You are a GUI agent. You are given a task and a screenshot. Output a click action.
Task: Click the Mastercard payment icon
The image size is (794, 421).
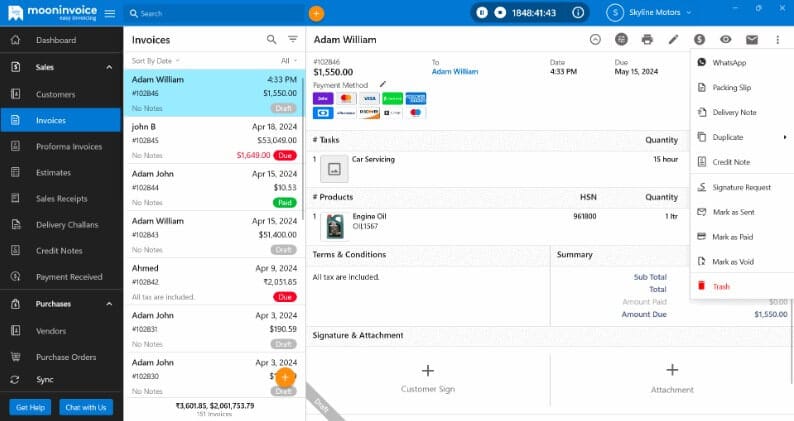pos(346,98)
